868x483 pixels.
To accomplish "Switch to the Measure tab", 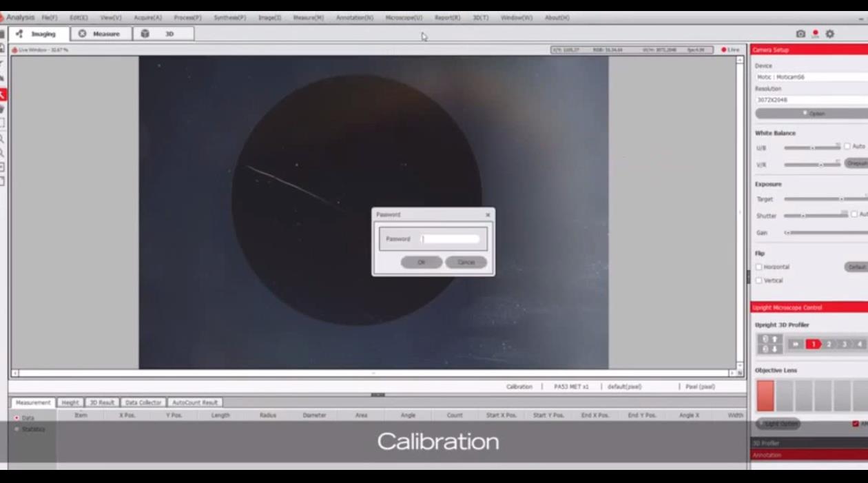I will pos(101,33).
